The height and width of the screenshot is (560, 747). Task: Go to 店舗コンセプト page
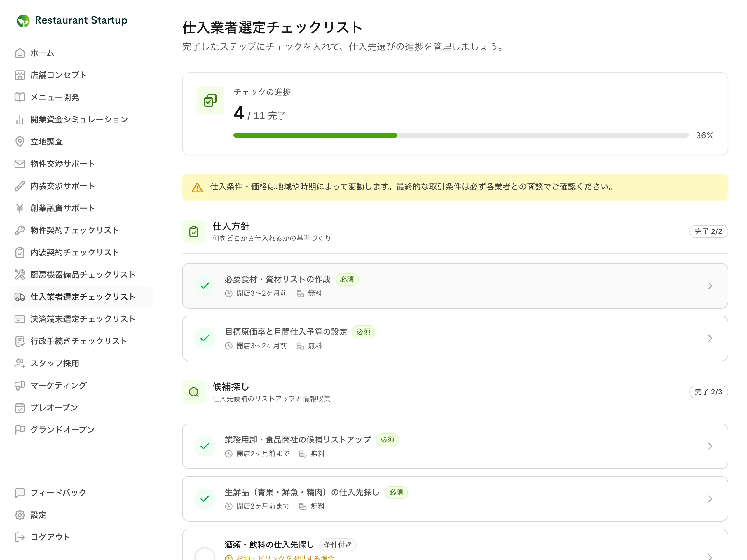point(81,75)
